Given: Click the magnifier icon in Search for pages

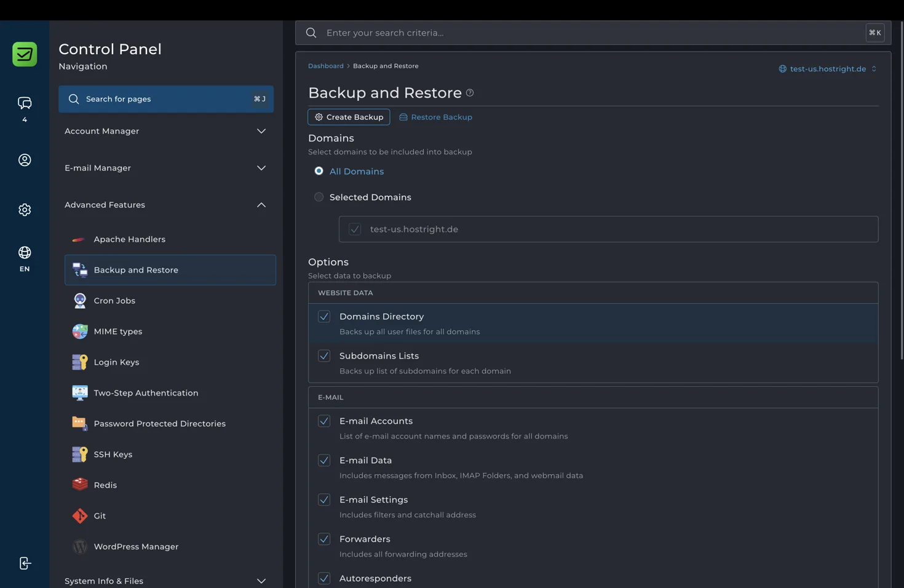Looking at the screenshot, I should 74,99.
